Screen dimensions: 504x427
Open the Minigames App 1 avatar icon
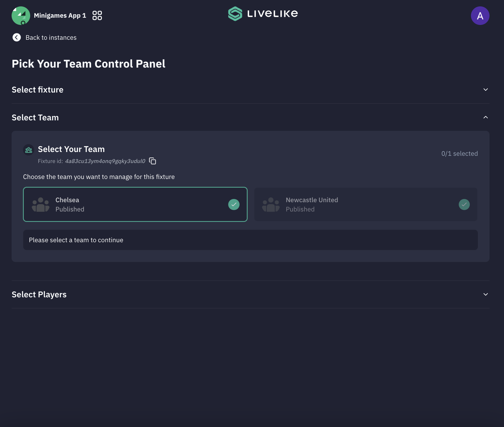coord(21,16)
